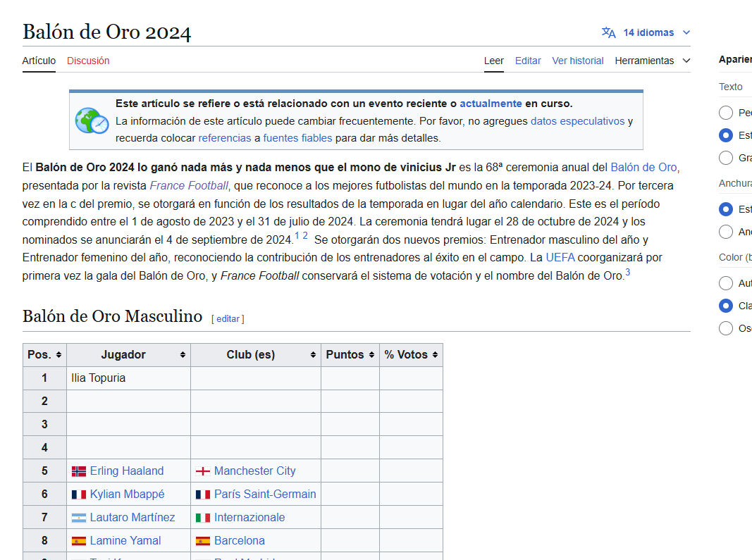
Task: Click the page title Balón de Oro 2024
Action: [106, 32]
